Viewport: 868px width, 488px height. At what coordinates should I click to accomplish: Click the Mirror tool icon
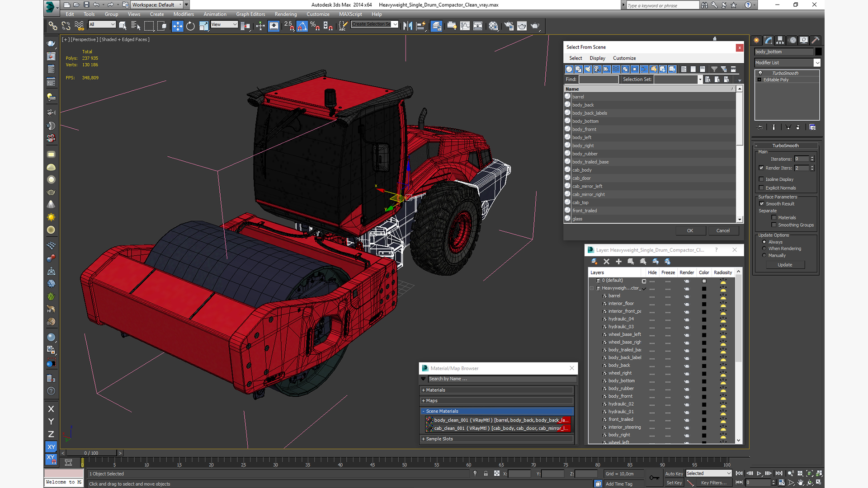408,26
